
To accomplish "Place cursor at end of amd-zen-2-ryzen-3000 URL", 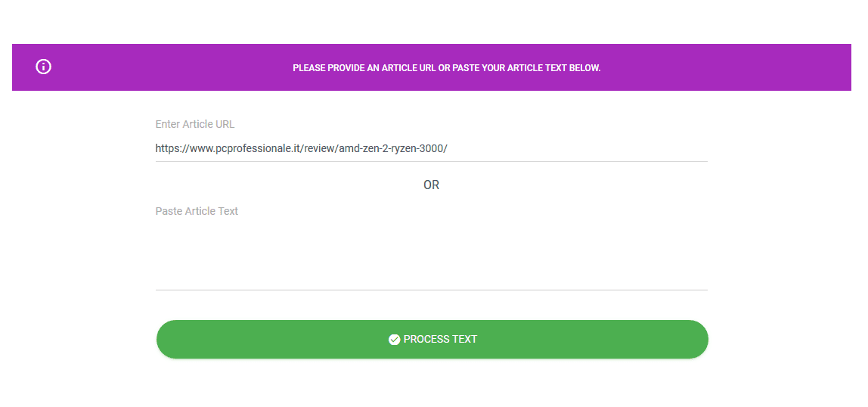I will point(448,148).
